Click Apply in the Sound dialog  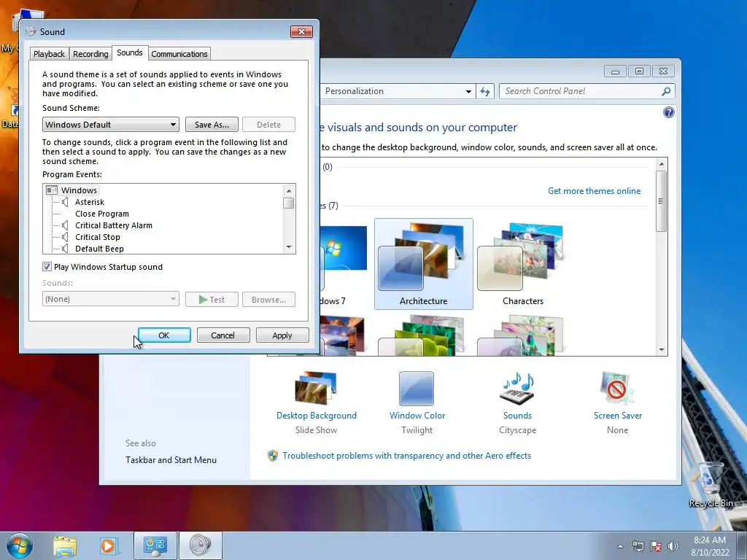(x=282, y=335)
